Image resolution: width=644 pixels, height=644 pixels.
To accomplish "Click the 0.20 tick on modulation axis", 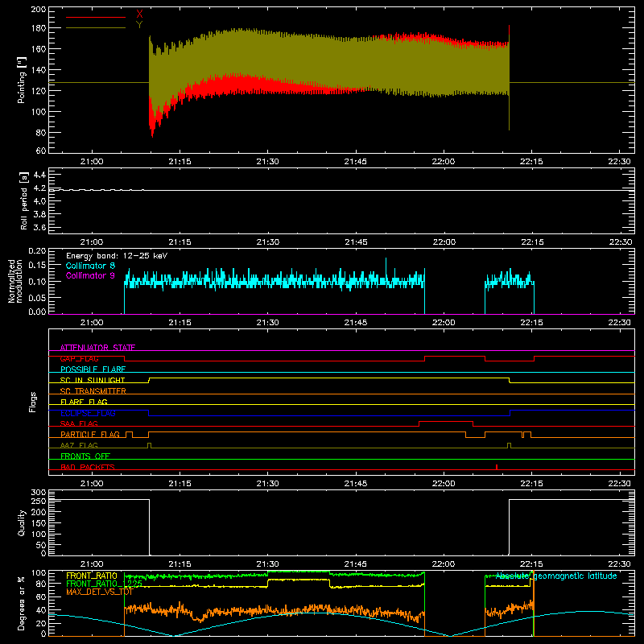I will (37, 251).
